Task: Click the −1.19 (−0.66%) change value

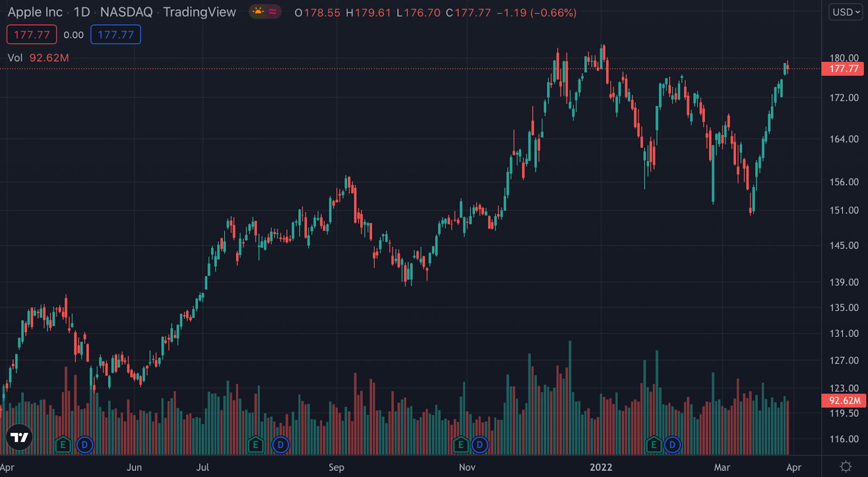Action: pyautogui.click(x=537, y=12)
